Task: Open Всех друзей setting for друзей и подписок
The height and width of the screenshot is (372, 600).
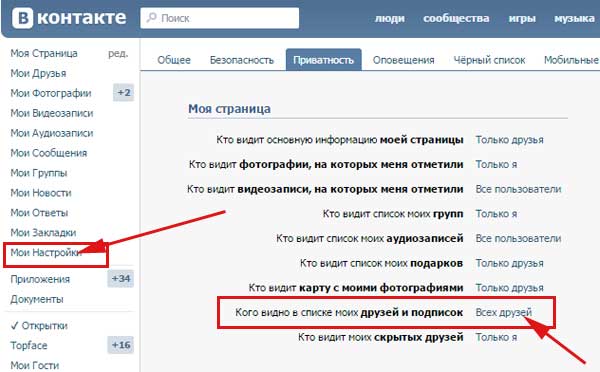Action: click(x=504, y=312)
